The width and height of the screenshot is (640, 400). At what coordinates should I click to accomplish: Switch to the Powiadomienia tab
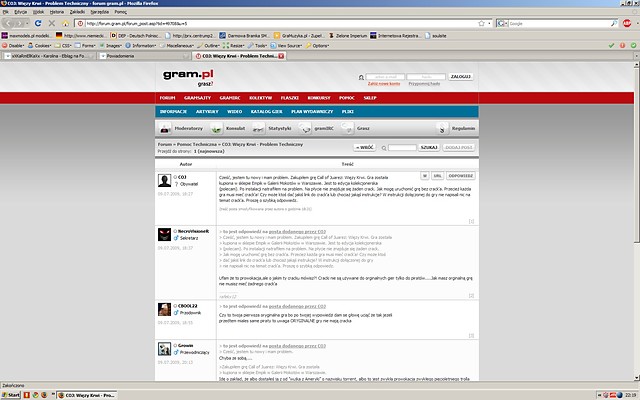click(x=144, y=56)
